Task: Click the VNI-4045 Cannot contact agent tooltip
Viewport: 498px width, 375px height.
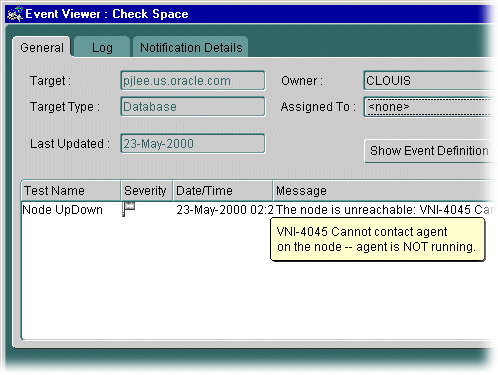Action: (x=377, y=239)
